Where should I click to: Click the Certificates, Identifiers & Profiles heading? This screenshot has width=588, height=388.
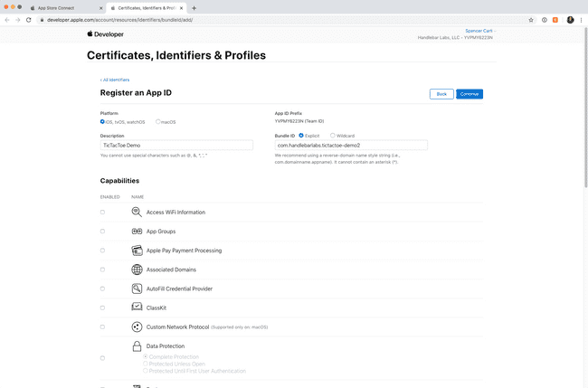[176, 55]
